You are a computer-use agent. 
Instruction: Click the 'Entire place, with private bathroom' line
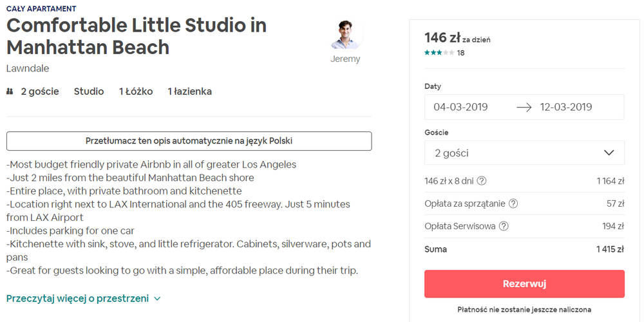tap(124, 191)
